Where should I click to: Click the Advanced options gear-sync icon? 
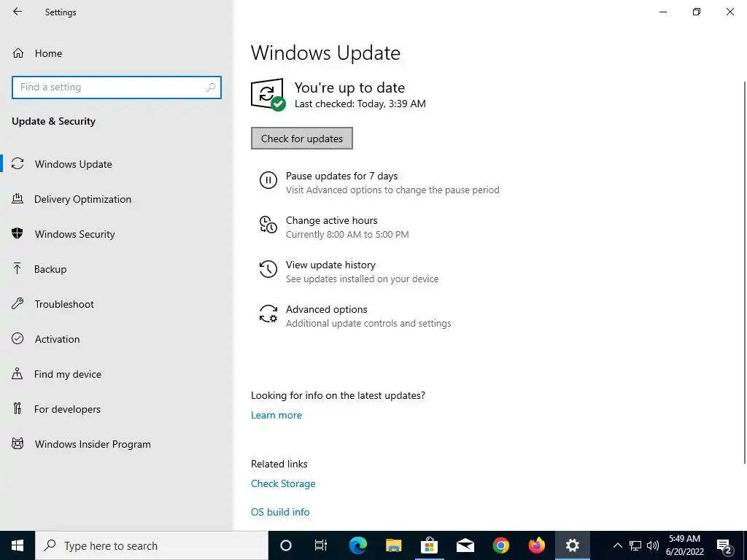click(x=268, y=314)
